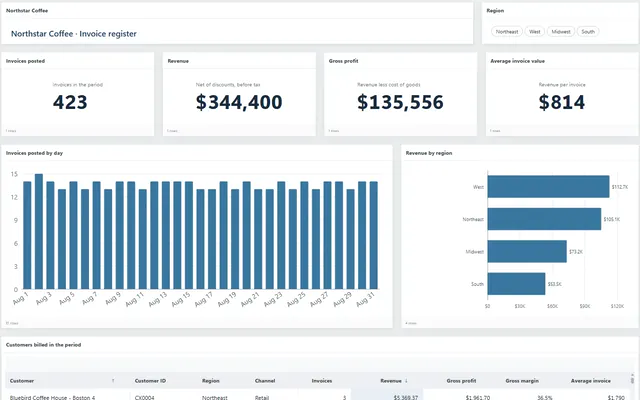The height and width of the screenshot is (400, 640).
Task: Click 'Bluebird Coffee House - Boston 4' row
Action: pos(320,397)
